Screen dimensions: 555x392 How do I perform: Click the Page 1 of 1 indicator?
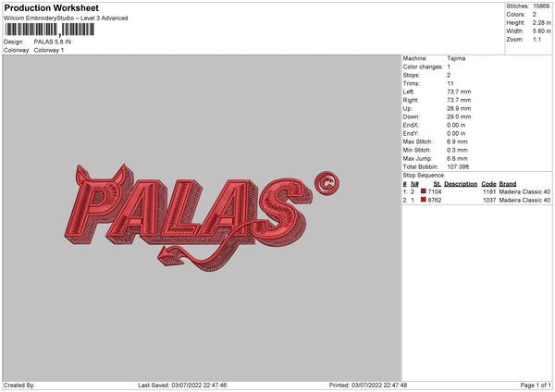(536, 385)
